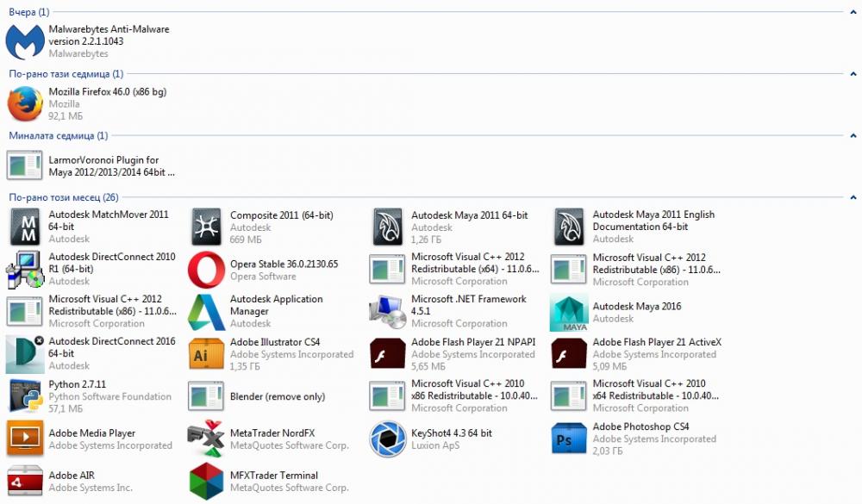The height and width of the screenshot is (504, 862).
Task: Click the 'По-рано този месец (26)' header
Action: tap(63, 197)
